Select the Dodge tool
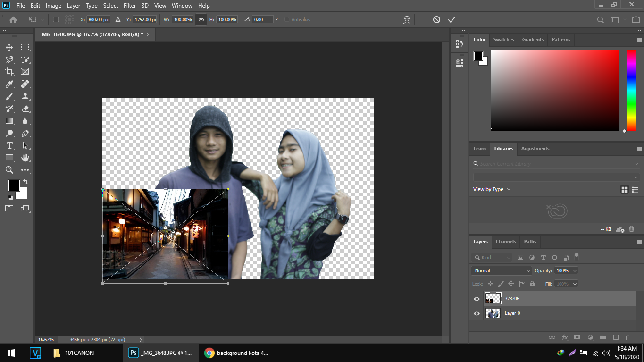 tap(9, 133)
